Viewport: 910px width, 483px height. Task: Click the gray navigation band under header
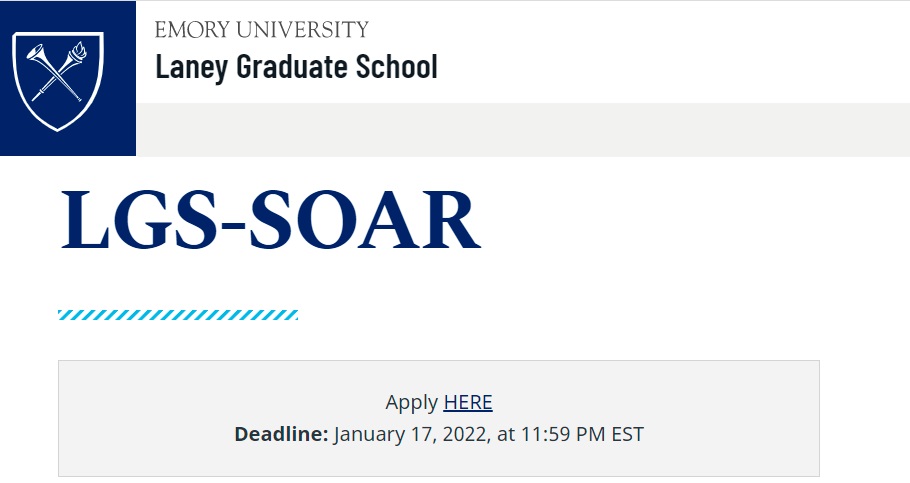[522, 129]
